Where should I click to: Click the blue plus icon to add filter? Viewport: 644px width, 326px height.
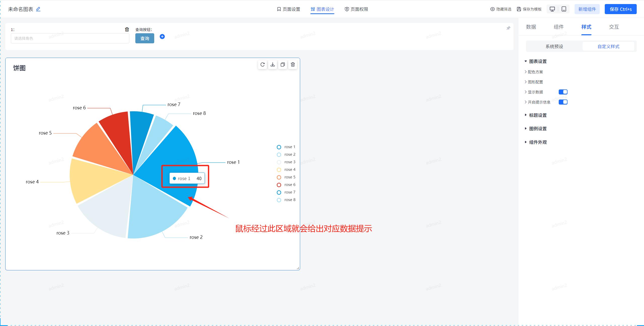pyautogui.click(x=162, y=37)
